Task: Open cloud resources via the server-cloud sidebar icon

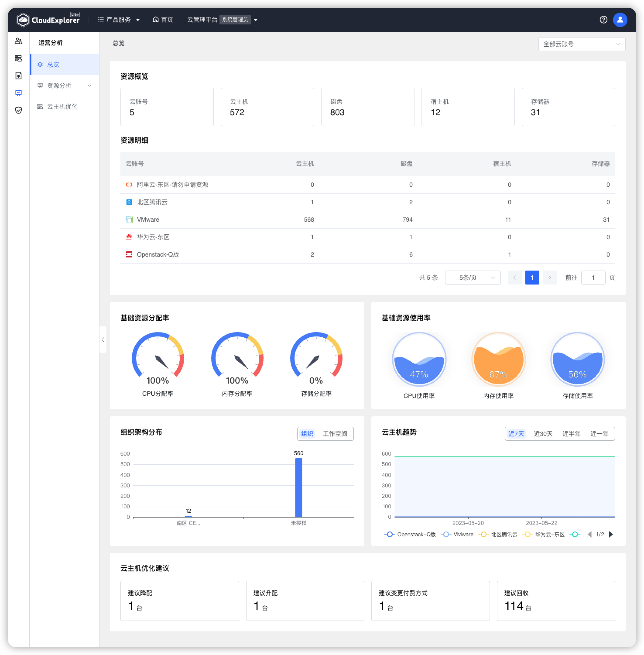Action: click(19, 58)
